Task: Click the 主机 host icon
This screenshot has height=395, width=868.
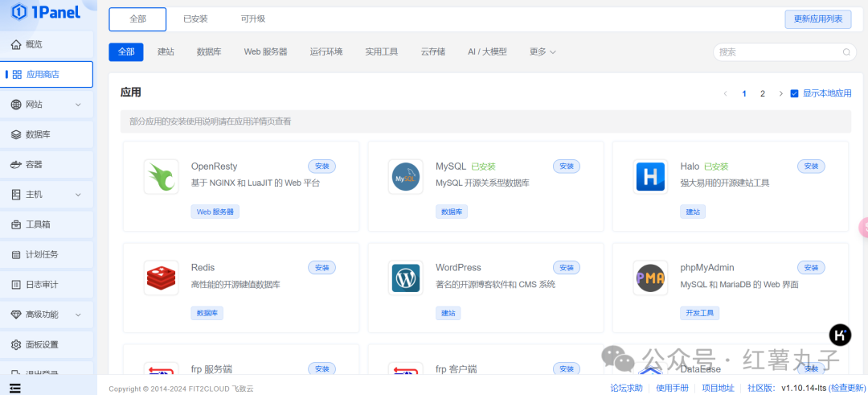Action: 16,195
